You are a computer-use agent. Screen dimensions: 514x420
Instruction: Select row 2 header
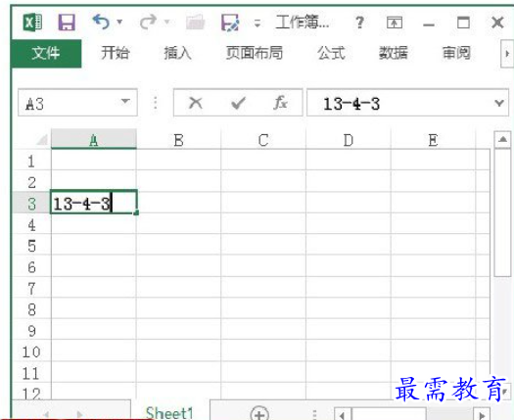click(31, 182)
